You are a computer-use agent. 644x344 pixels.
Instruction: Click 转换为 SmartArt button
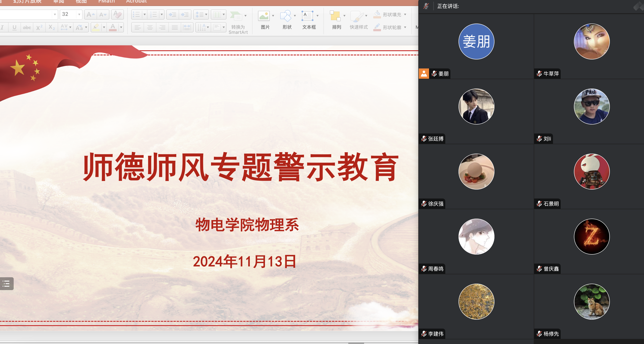pos(238,22)
